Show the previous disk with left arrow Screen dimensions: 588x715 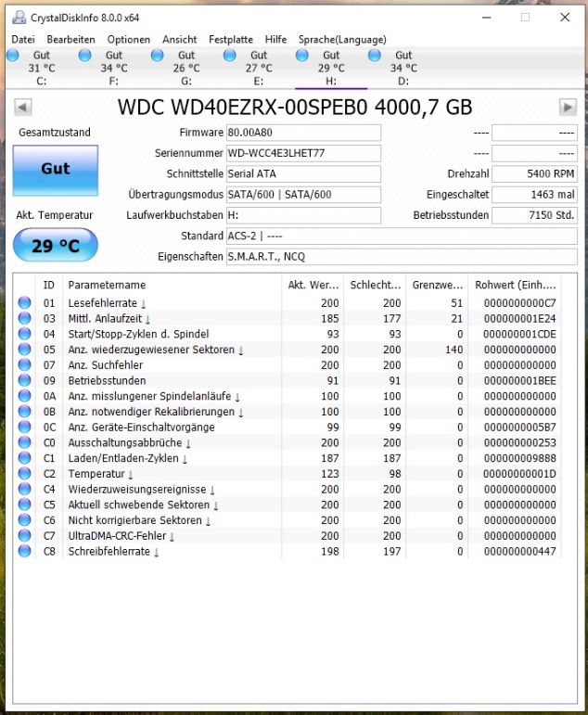(23, 108)
